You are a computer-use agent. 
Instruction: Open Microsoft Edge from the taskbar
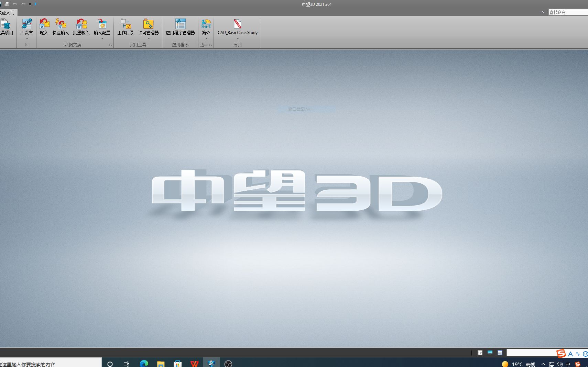[x=144, y=364]
